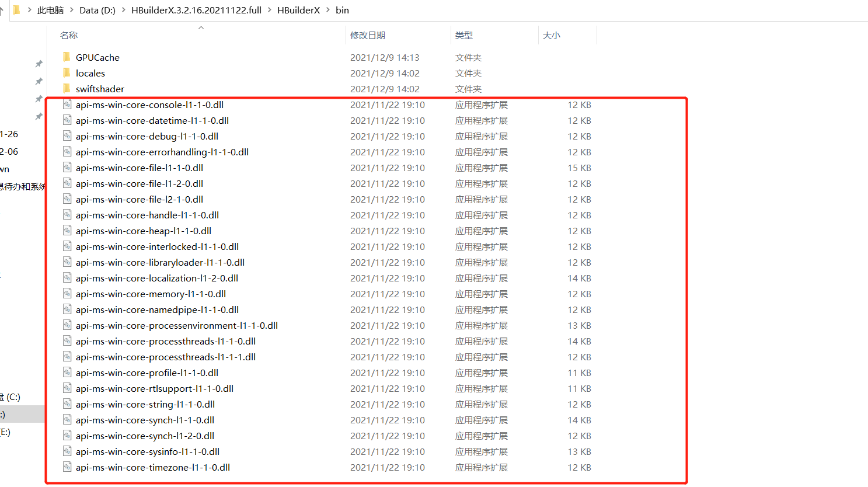Click date 2021/12/9 14:13 of GPUCache

(385, 57)
